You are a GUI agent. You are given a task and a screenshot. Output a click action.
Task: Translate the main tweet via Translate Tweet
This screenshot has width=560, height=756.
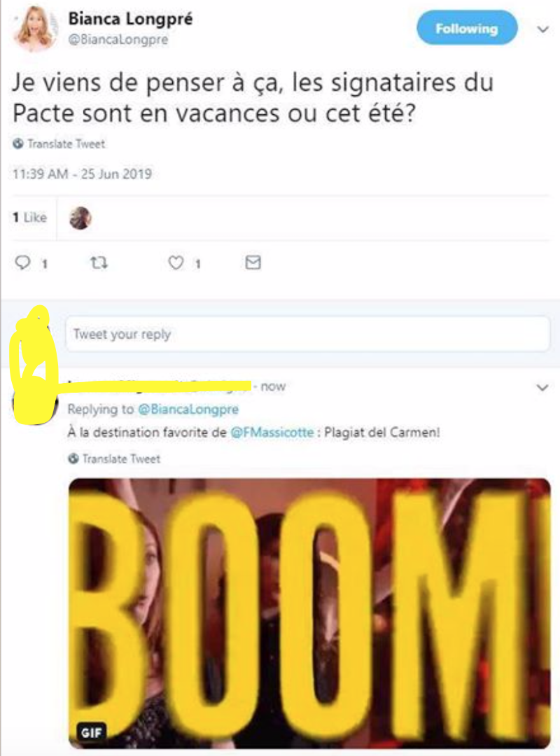[x=66, y=143]
